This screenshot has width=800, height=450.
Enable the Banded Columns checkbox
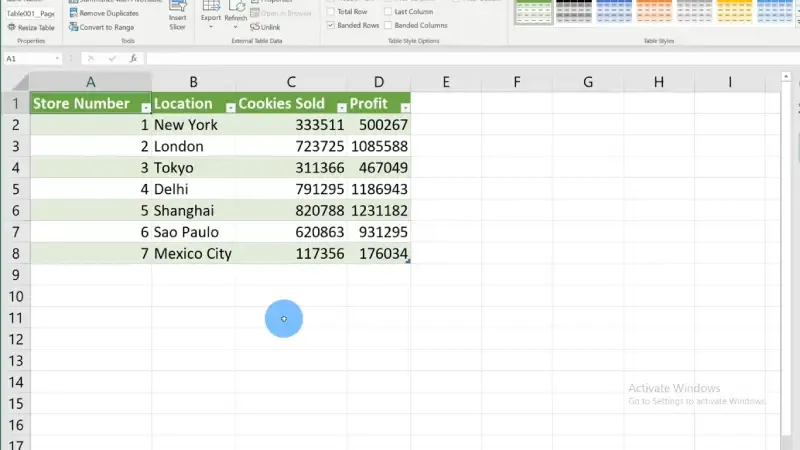[388, 25]
